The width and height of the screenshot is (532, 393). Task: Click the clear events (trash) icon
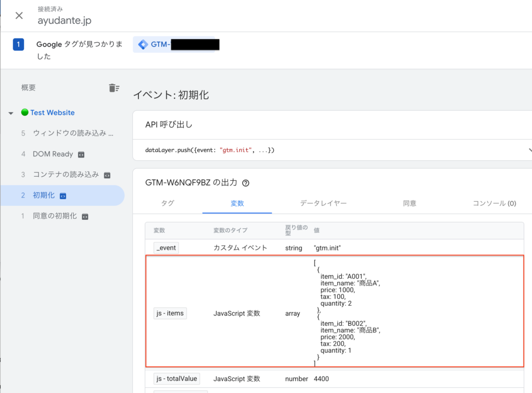click(114, 88)
